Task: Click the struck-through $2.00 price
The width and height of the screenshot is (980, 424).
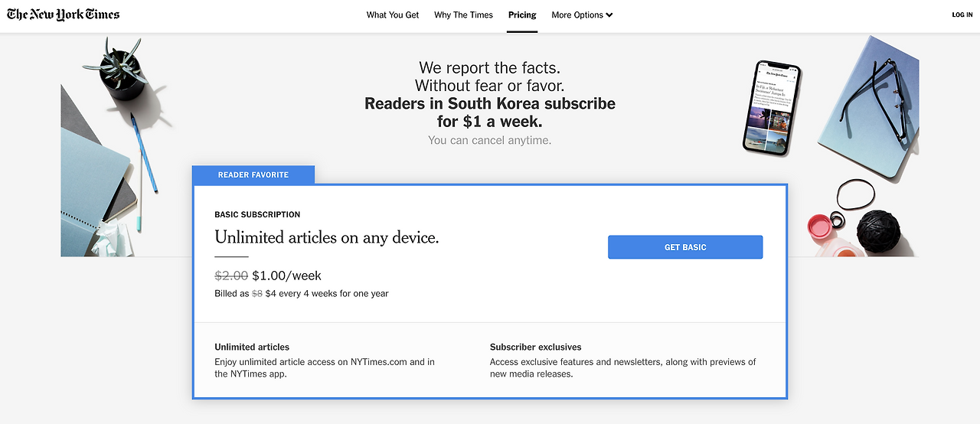Action: [x=231, y=276]
